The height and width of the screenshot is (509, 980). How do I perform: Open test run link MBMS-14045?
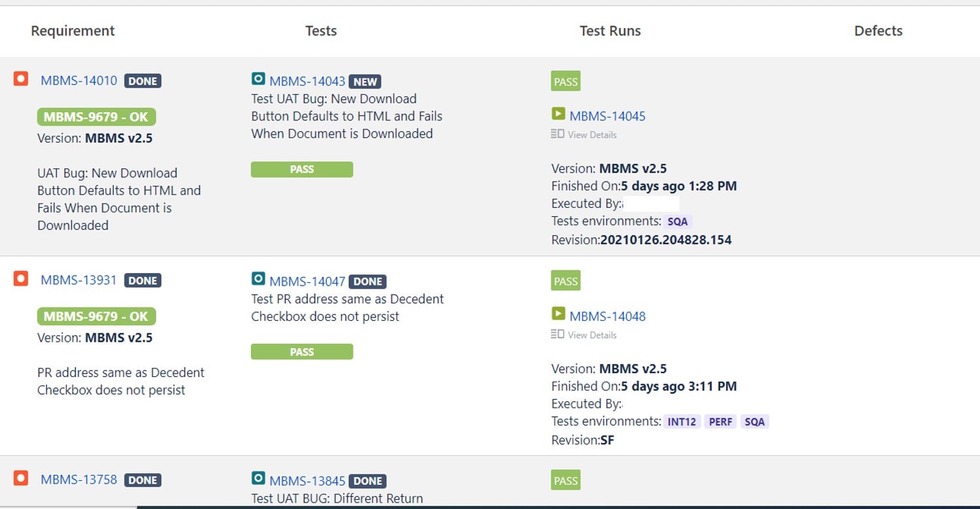(x=608, y=116)
